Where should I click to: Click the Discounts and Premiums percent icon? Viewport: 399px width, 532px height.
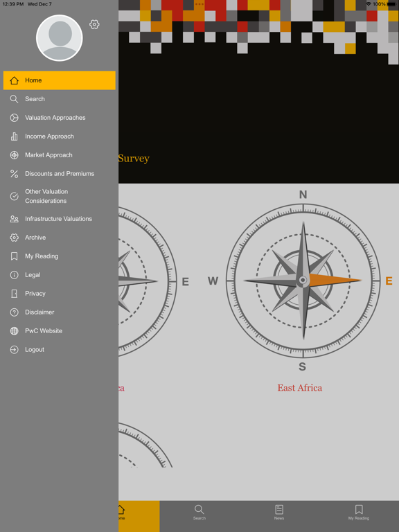click(x=14, y=174)
